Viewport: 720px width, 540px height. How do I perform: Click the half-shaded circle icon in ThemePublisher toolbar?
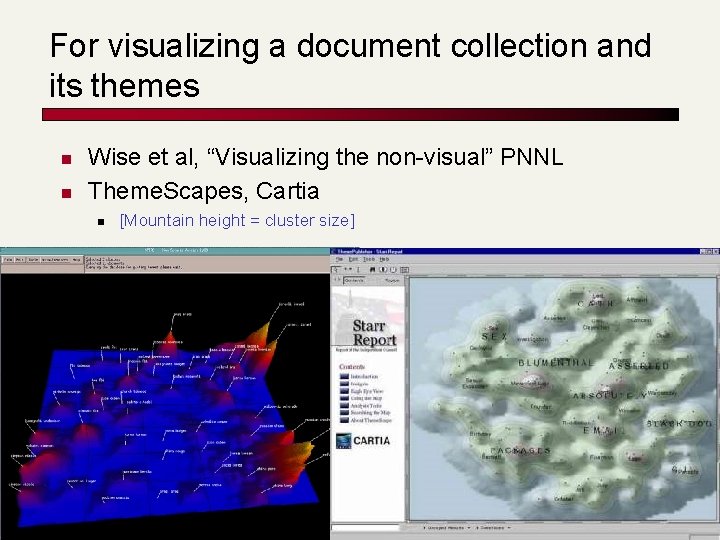383,270
